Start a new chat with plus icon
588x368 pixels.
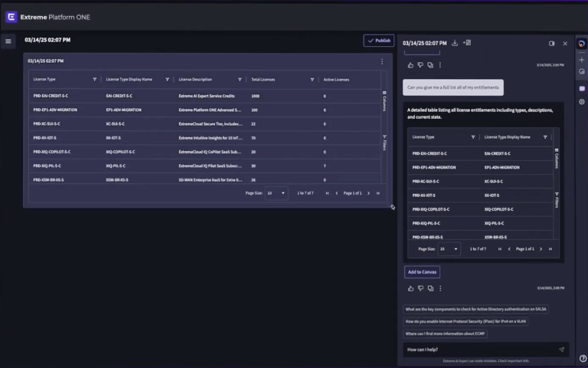(x=582, y=60)
